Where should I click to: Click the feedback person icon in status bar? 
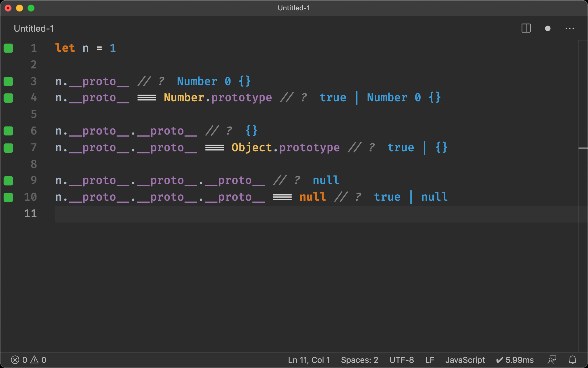tap(552, 360)
